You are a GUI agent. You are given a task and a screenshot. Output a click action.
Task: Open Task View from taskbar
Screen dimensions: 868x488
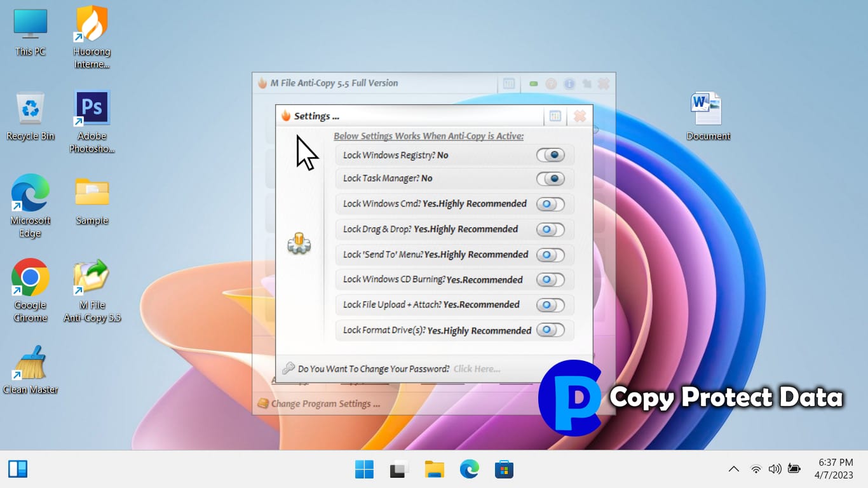point(399,470)
